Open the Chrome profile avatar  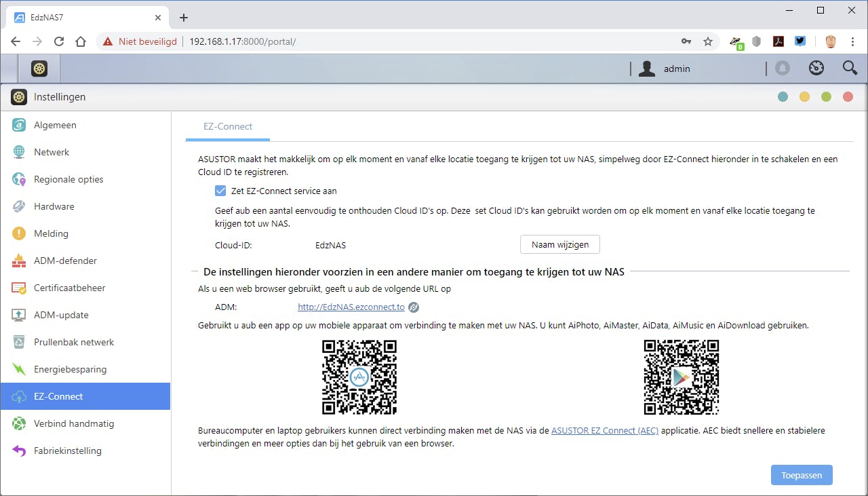(x=831, y=41)
